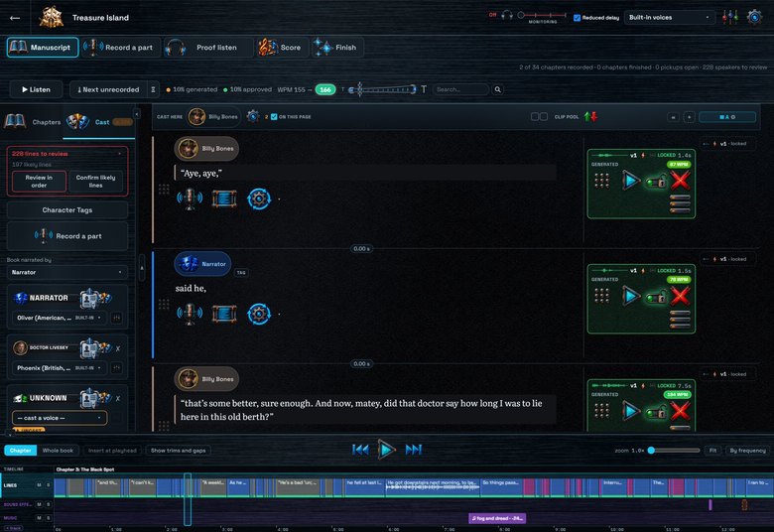Click the search magnifier icon
The height and width of the screenshot is (532, 774).
(x=497, y=89)
